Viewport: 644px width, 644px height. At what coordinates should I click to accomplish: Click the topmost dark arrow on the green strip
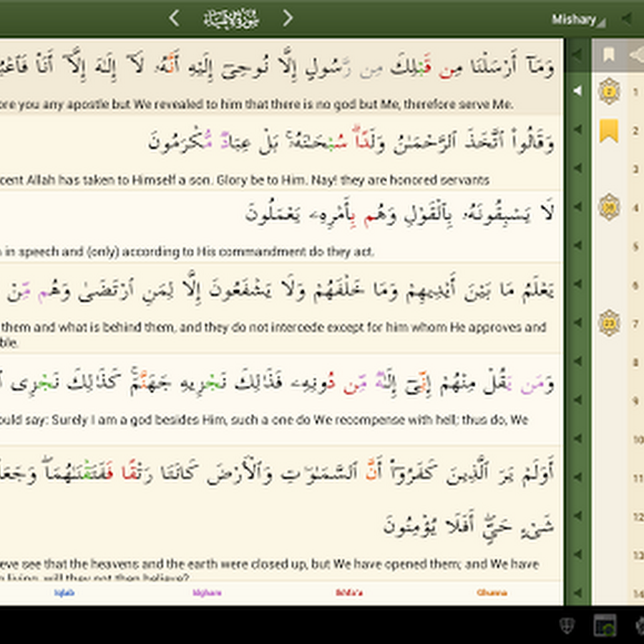[577, 54]
